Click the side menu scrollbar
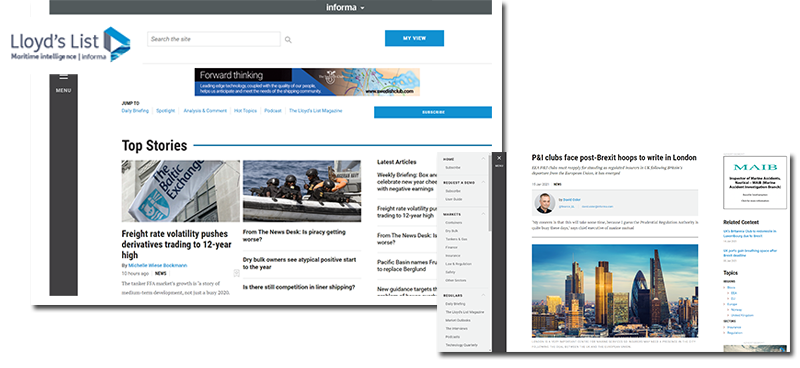This screenshot has width=800, height=368. pyautogui.click(x=490, y=193)
